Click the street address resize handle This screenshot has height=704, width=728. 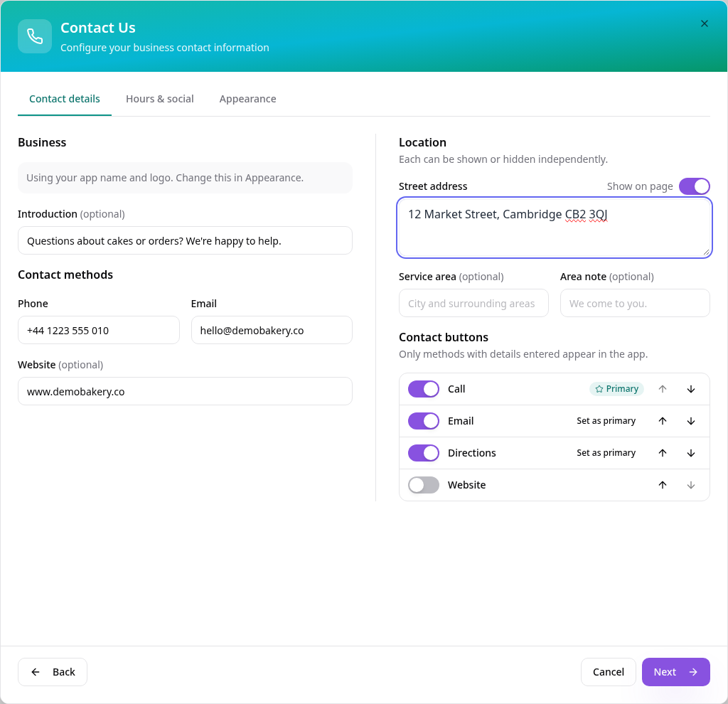pos(706,252)
